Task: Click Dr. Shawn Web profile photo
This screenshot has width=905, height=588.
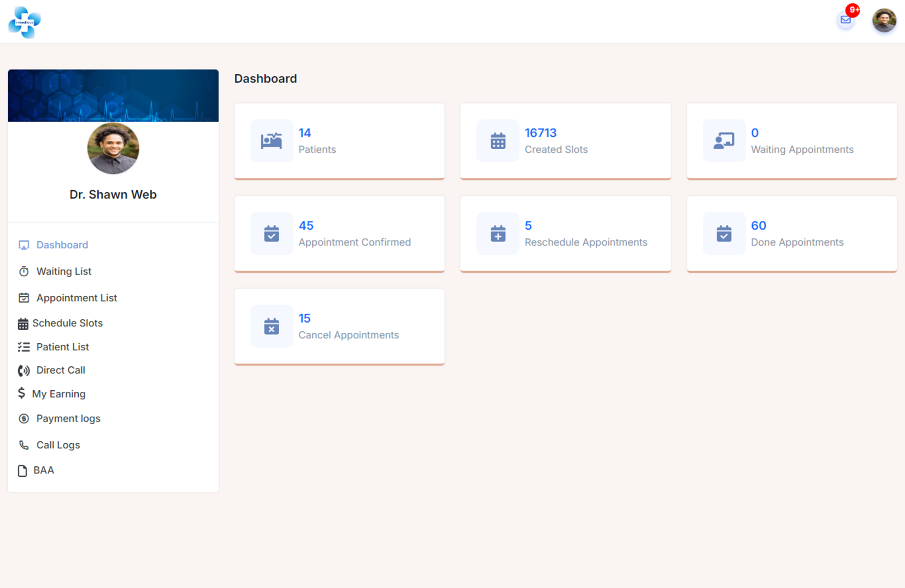Action: click(x=113, y=148)
